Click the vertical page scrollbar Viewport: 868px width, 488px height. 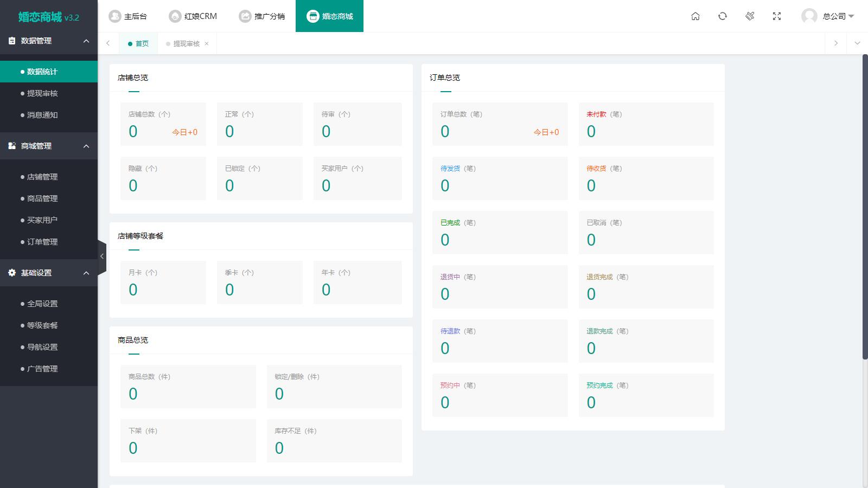pyautogui.click(x=865, y=206)
